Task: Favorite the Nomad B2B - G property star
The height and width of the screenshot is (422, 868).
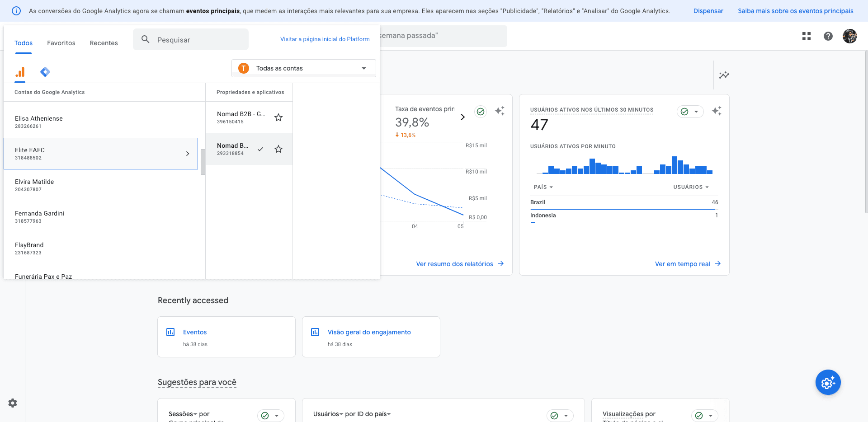Action: click(278, 117)
